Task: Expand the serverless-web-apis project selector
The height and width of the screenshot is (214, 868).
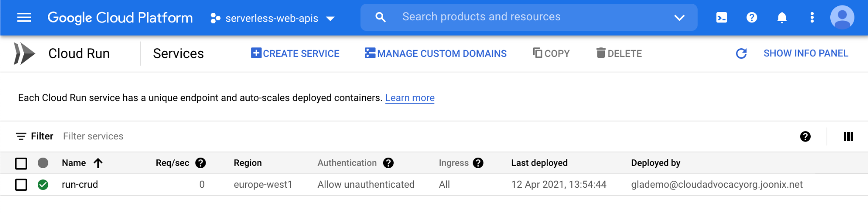Action: [x=273, y=18]
